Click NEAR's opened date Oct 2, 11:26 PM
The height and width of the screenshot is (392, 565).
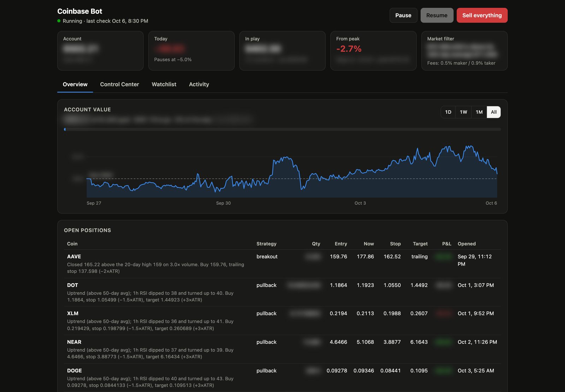[477, 342]
